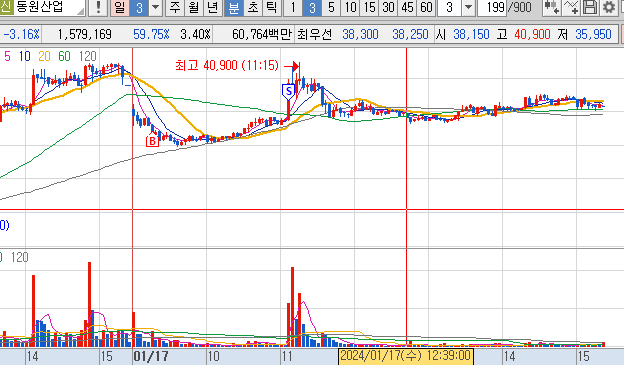Click the high price 40,900 in info bar
624x365 pixels.
click(532, 35)
